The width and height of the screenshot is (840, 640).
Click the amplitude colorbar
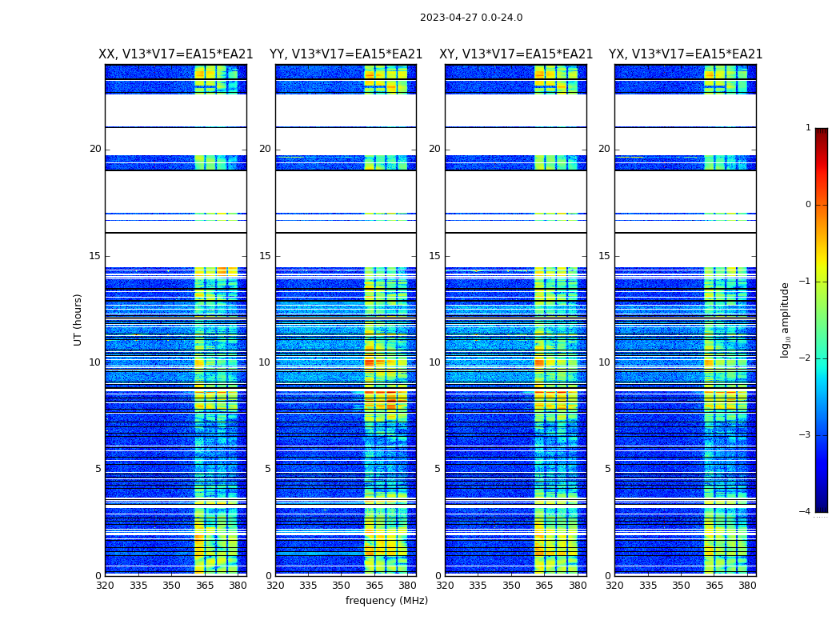tap(821, 320)
